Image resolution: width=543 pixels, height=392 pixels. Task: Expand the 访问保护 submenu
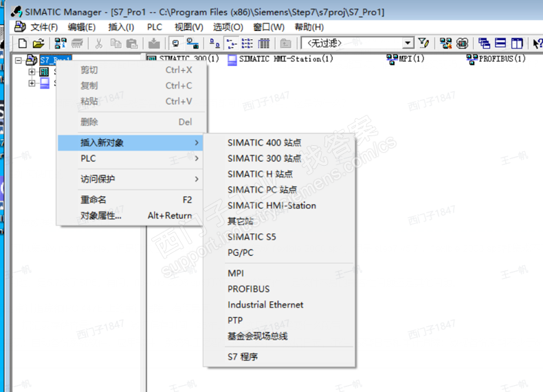(131, 179)
